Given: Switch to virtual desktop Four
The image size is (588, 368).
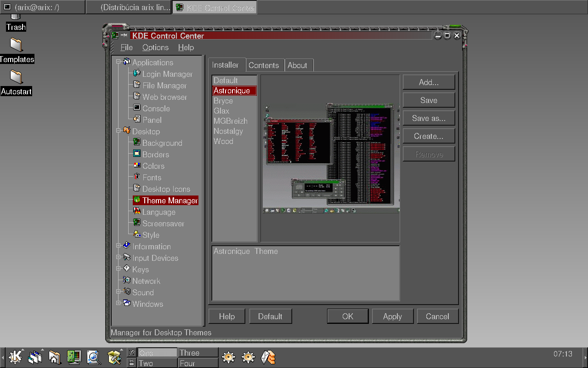Looking at the screenshot, I should (198, 363).
